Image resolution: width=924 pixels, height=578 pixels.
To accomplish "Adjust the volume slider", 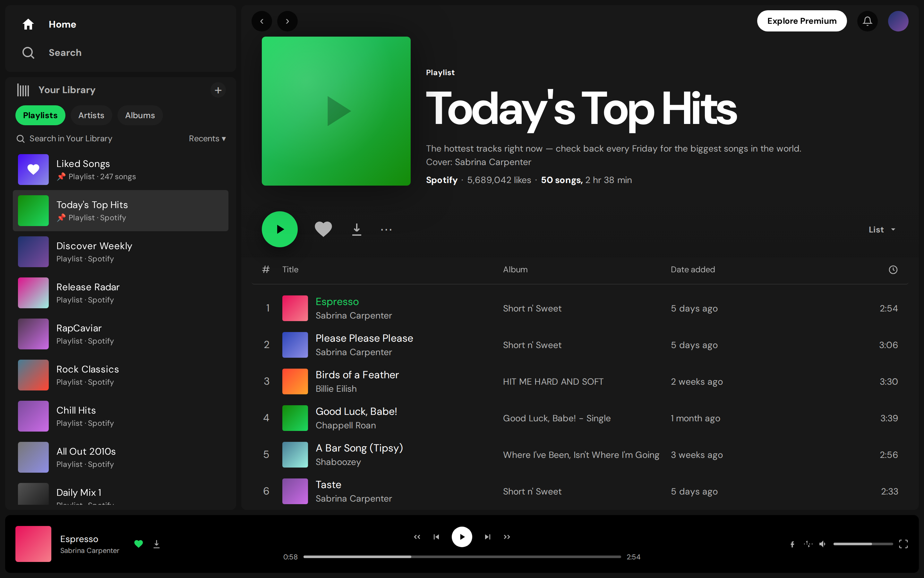I will [863, 544].
